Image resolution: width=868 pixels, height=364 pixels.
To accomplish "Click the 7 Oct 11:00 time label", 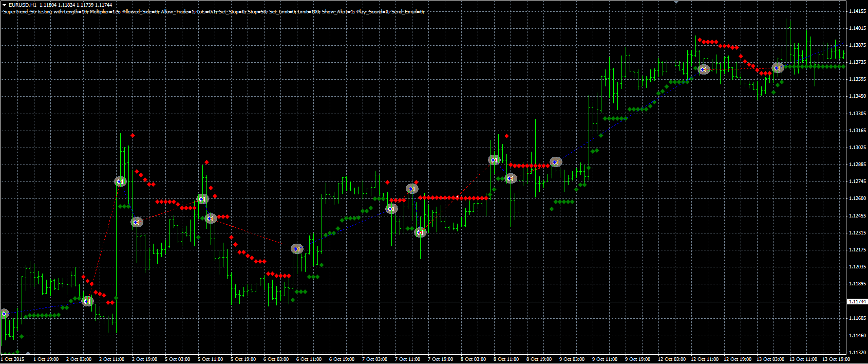I will 408,359.
